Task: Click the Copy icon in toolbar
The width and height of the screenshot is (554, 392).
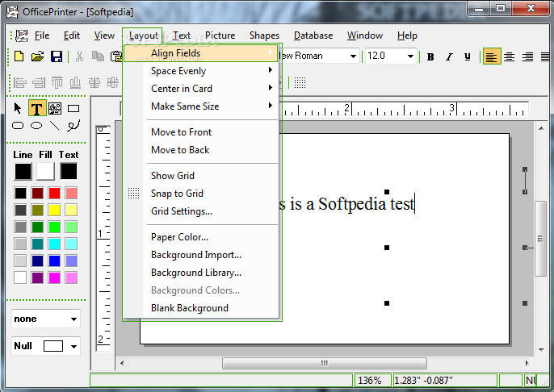Action: point(98,56)
